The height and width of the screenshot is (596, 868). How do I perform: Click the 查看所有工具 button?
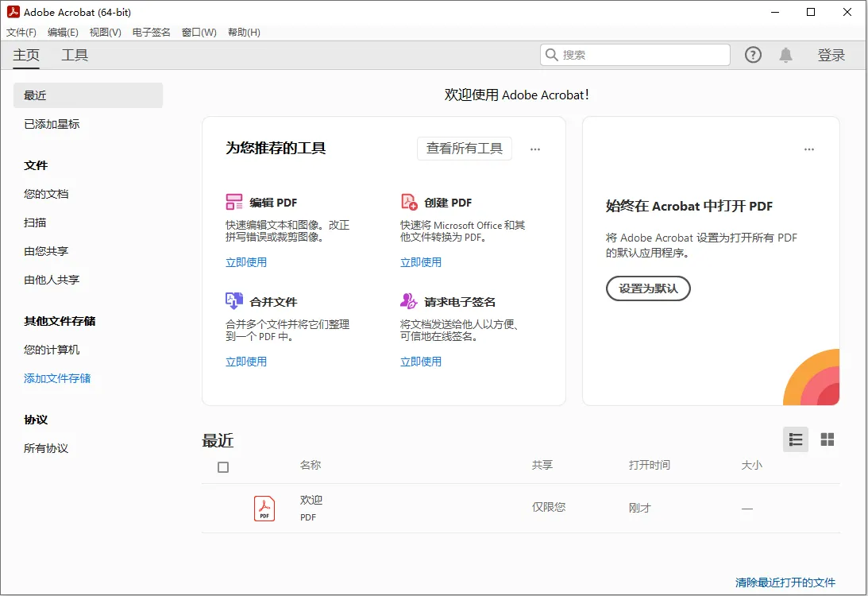[x=465, y=149]
